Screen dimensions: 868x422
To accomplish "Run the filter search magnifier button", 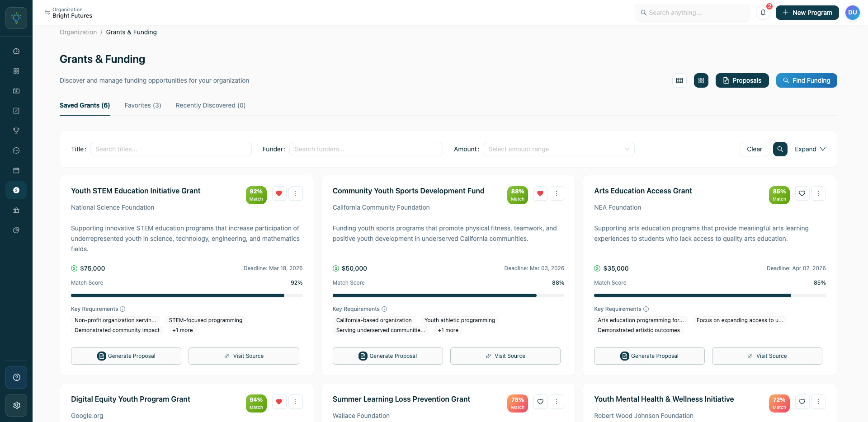I will pos(780,149).
